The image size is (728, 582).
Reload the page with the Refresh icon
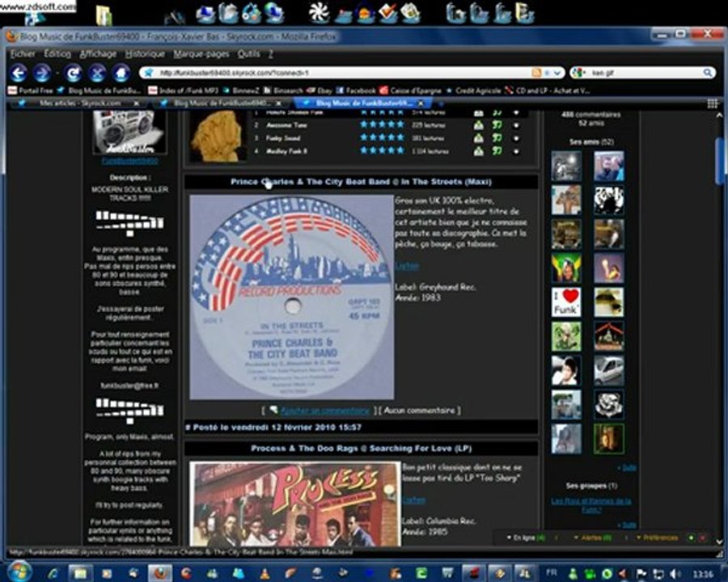coord(74,73)
